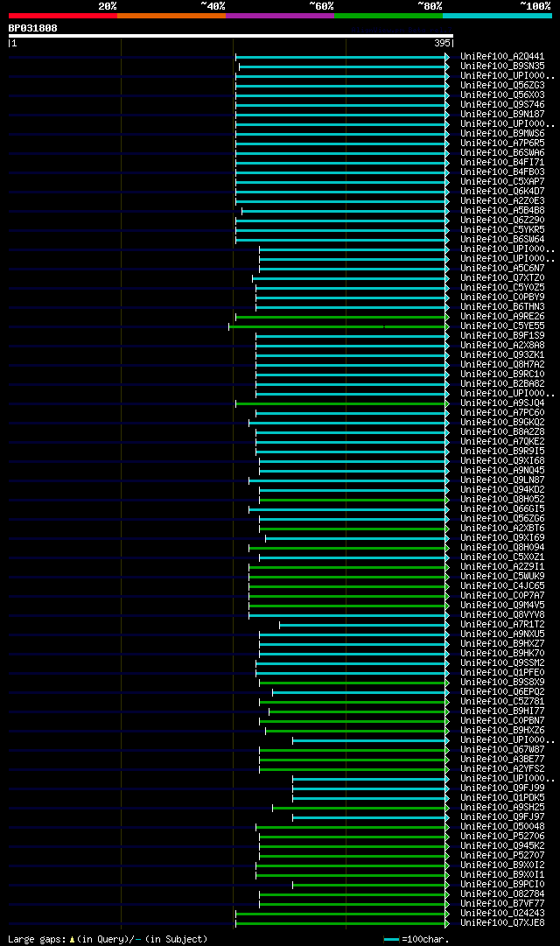The image size is (560, 946).
Task: Select the UniRef100_C5WUK9 label
Action: (502, 576)
